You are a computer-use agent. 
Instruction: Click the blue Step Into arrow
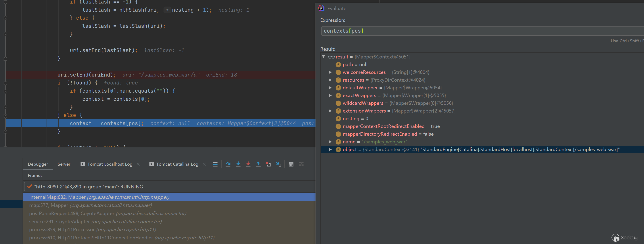click(x=238, y=164)
